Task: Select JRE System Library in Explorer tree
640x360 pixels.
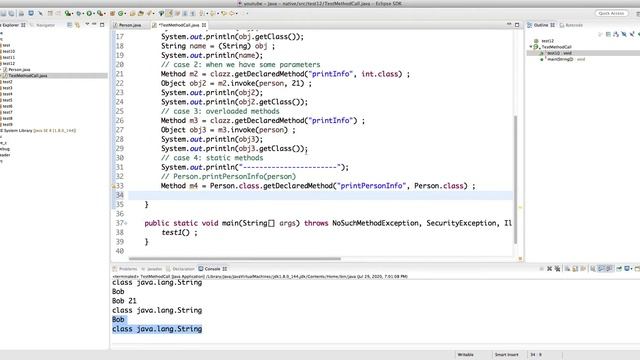Action: coord(38,131)
